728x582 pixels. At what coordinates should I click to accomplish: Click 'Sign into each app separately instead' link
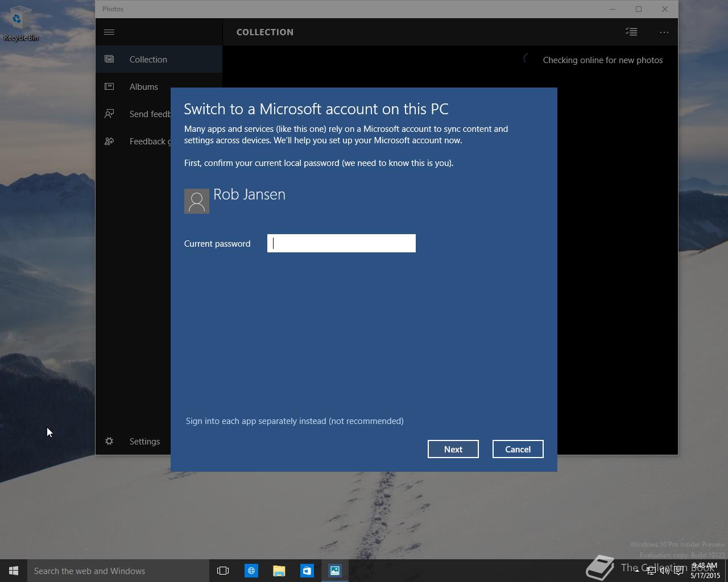point(295,421)
